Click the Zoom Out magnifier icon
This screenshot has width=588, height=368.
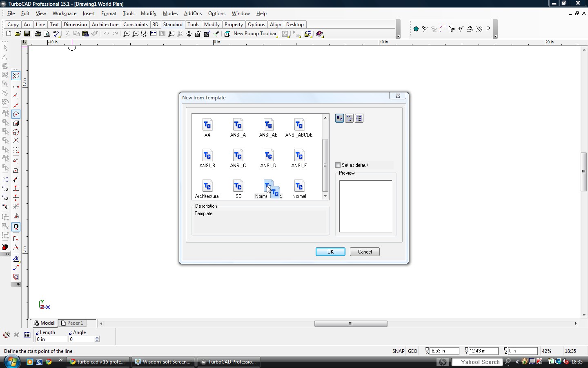[136, 34]
